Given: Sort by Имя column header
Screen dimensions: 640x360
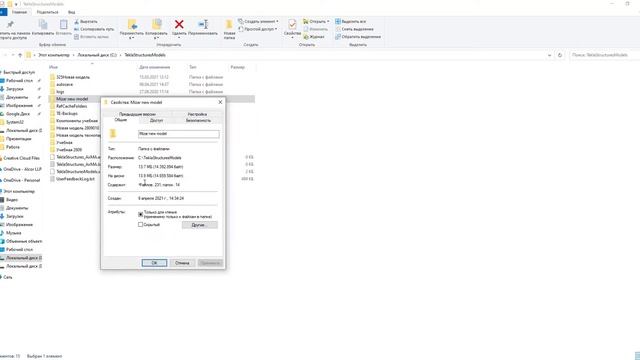Looking at the screenshot, I should pos(53,67).
